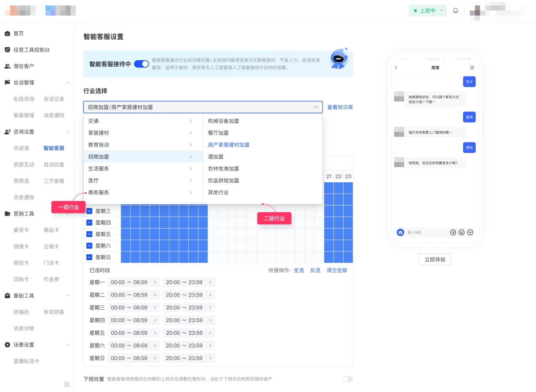
Task: Collapse the 营销工具 section chevron
Action: click(67, 213)
